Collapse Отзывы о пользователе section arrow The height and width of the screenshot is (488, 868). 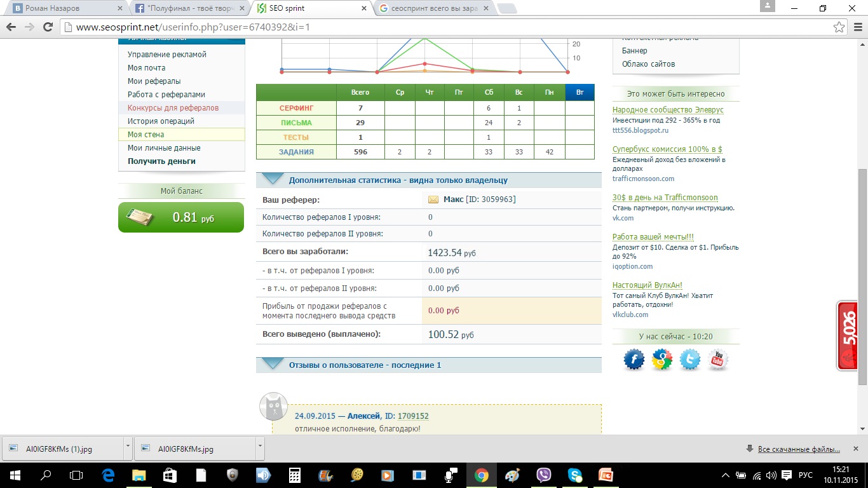point(273,364)
